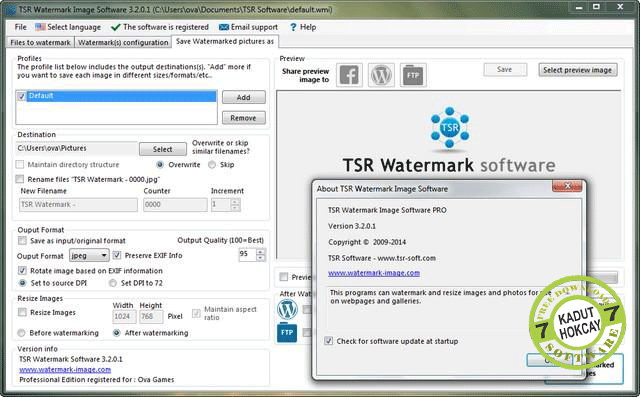The width and height of the screenshot is (640, 397).
Task: Select the Skip radio button
Action: pos(212,165)
